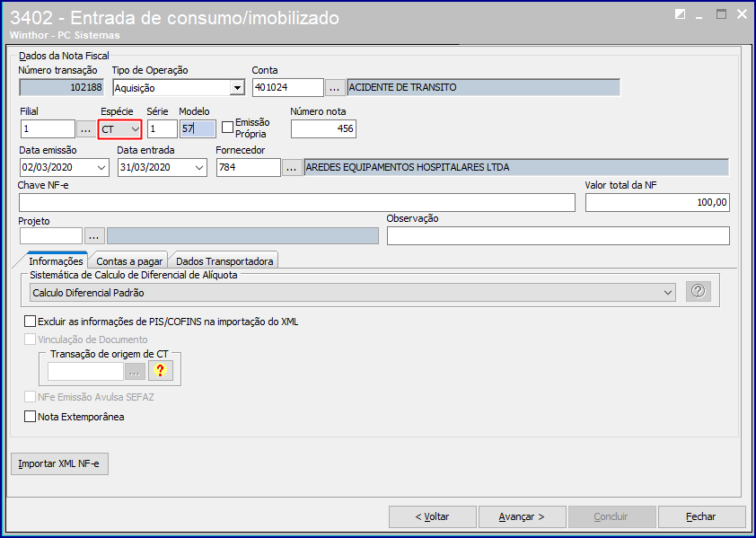
Task: Close window with the X button
Action: click(742, 14)
